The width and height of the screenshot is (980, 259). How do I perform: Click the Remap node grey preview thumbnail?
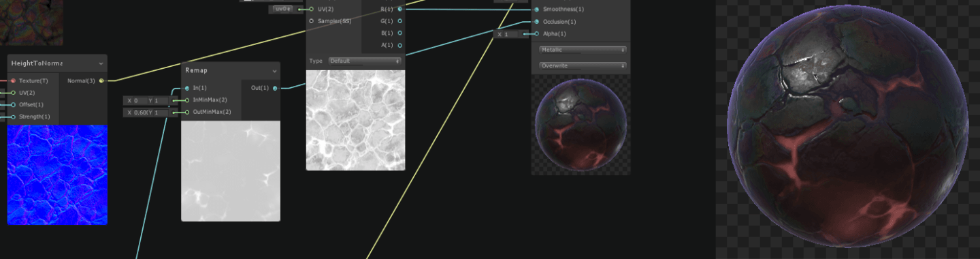[231, 171]
